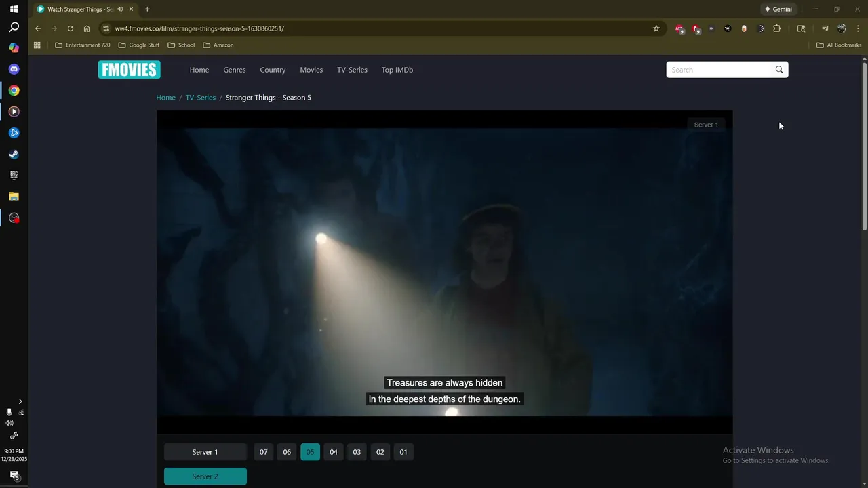This screenshot has width=868, height=488.
Task: Select episode 02
Action: (380, 452)
